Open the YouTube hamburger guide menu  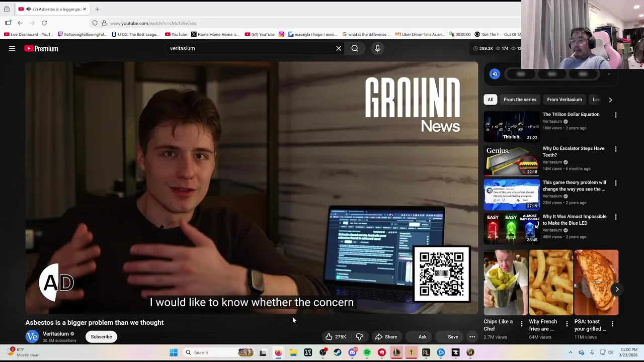[12, 48]
